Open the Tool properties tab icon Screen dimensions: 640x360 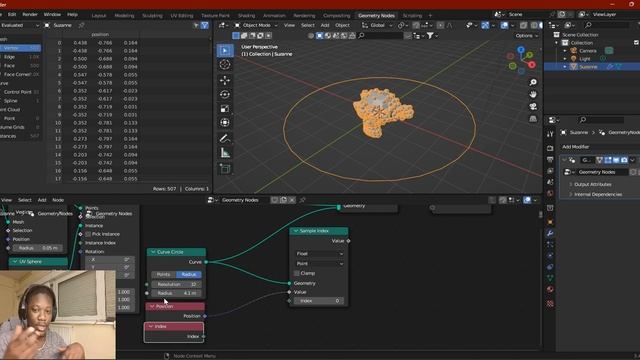click(x=550, y=134)
